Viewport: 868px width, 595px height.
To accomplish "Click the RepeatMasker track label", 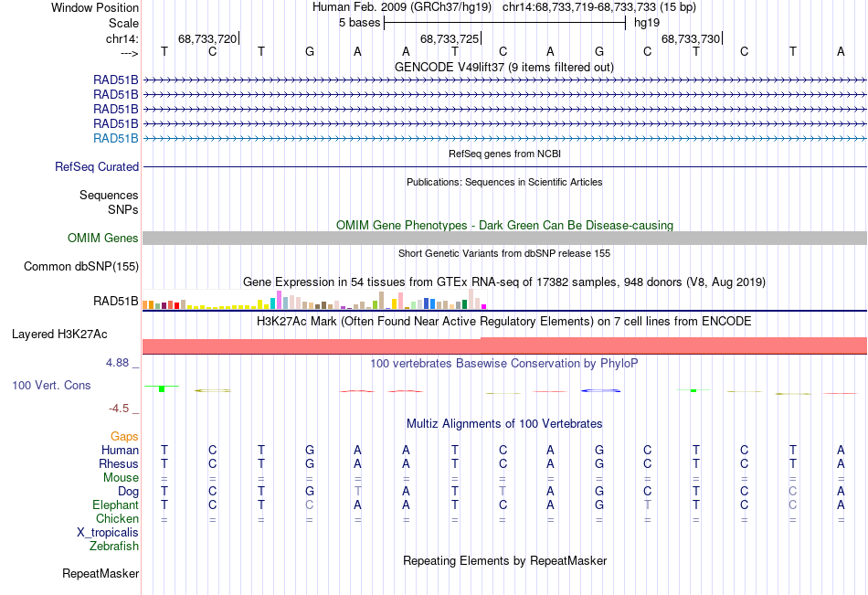I will coord(101,574).
